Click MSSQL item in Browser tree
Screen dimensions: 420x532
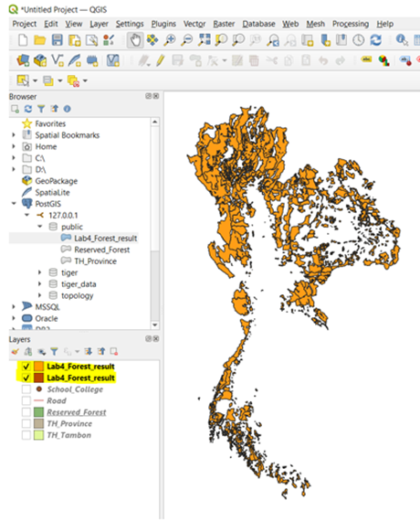click(47, 307)
